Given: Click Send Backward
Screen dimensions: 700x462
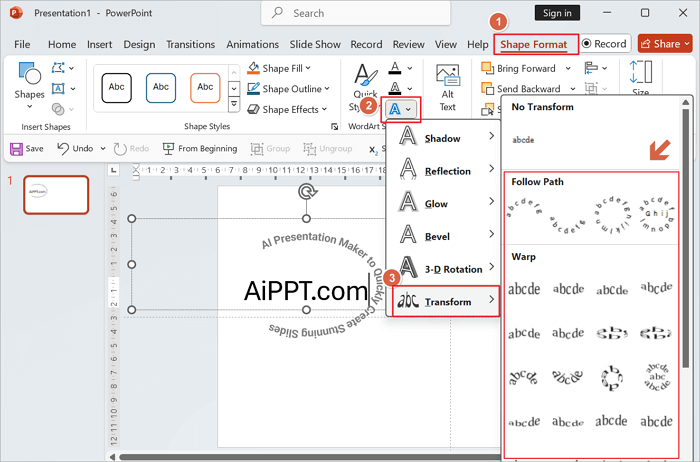Looking at the screenshot, I should pos(521,89).
